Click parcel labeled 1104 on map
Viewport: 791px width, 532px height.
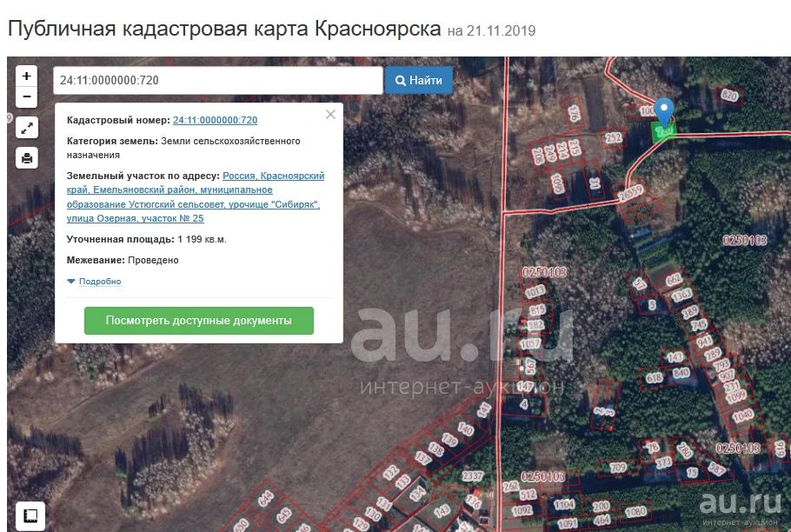click(x=564, y=504)
